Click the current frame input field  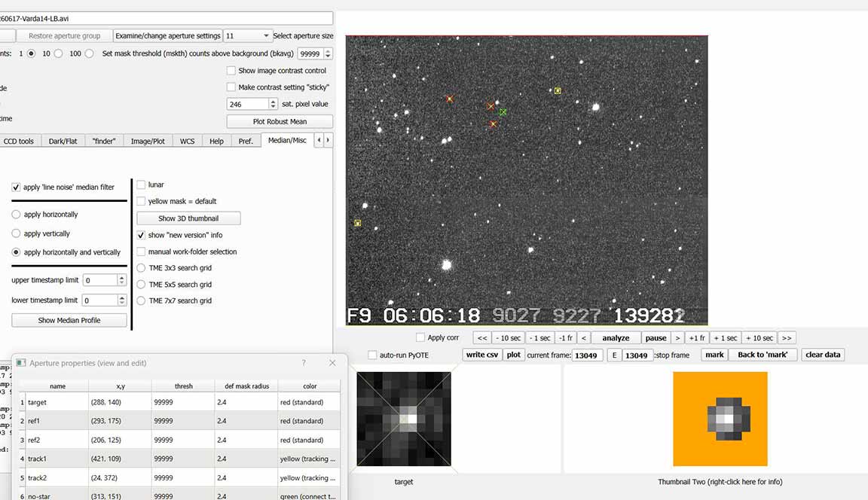(x=588, y=355)
